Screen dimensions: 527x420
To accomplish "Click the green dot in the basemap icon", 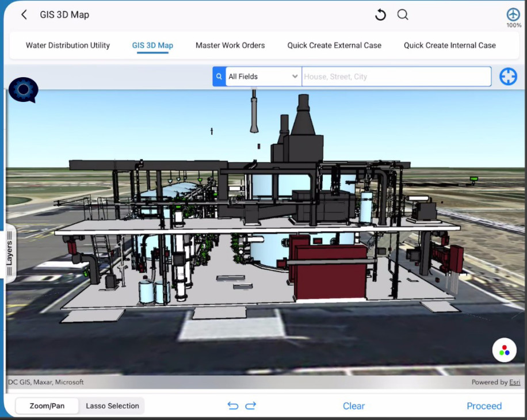I will [x=501, y=353].
